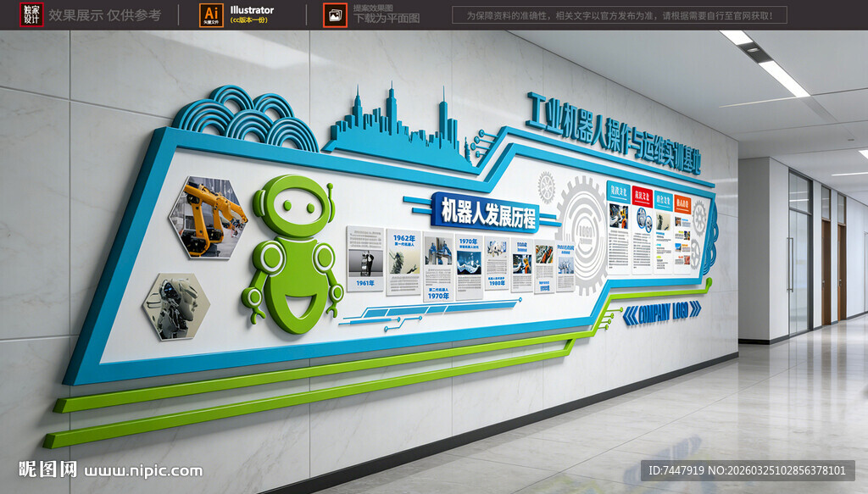868x494 pixels.
Task: Select the text 效果展示 仅供参考
Action: click(104, 15)
